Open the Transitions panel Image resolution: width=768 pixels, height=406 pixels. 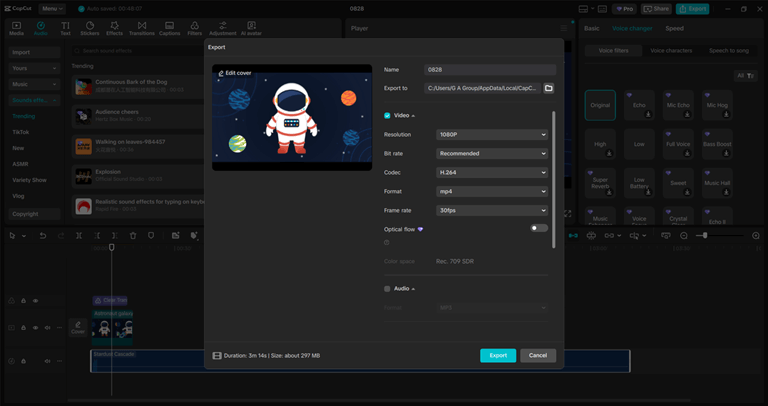coord(142,28)
